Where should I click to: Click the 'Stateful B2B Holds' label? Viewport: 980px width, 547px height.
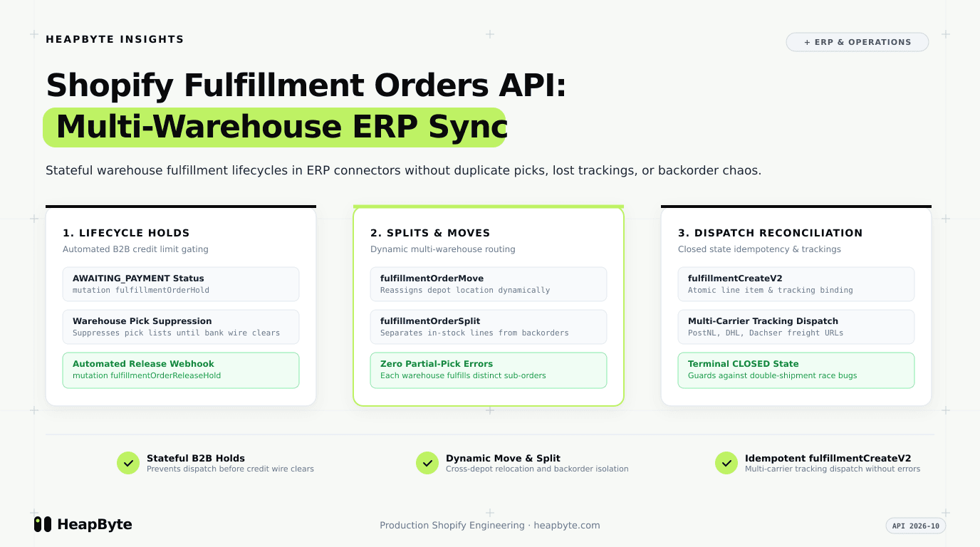coord(196,459)
